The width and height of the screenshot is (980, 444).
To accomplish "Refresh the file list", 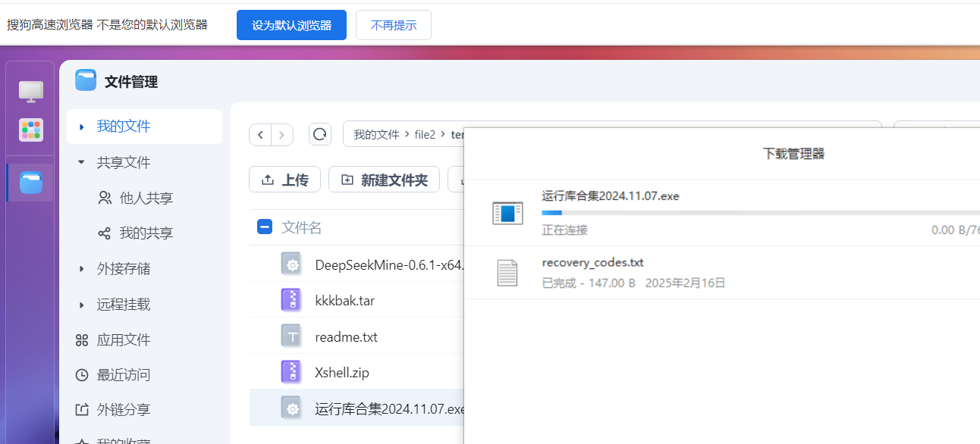I will coord(320,135).
